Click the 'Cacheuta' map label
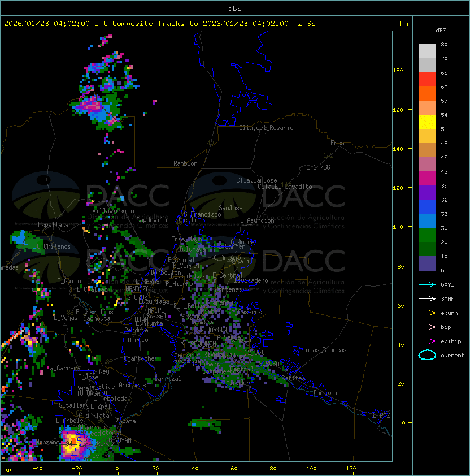The height and width of the screenshot is (476, 470). (x=97, y=318)
